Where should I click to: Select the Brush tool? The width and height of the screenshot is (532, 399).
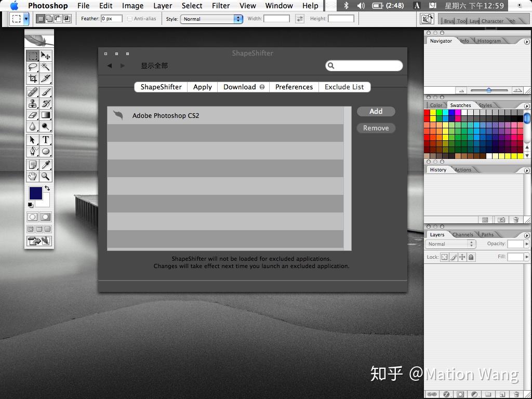(x=46, y=92)
